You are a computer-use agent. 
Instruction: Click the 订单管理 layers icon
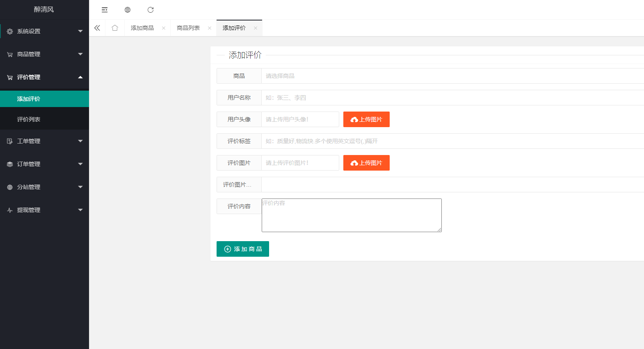click(x=10, y=164)
